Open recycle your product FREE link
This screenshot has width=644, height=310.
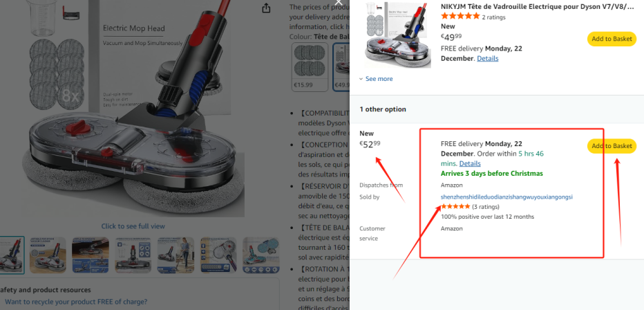76,302
